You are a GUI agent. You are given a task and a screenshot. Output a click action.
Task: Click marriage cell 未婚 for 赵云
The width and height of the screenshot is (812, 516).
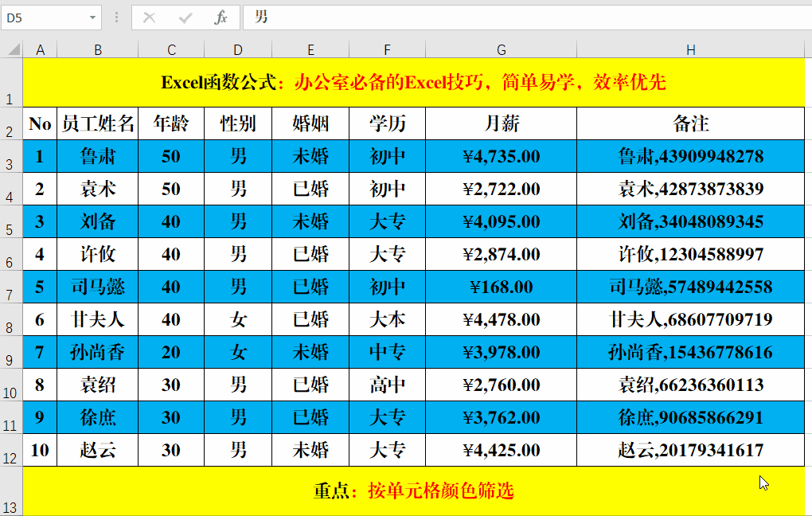point(310,450)
